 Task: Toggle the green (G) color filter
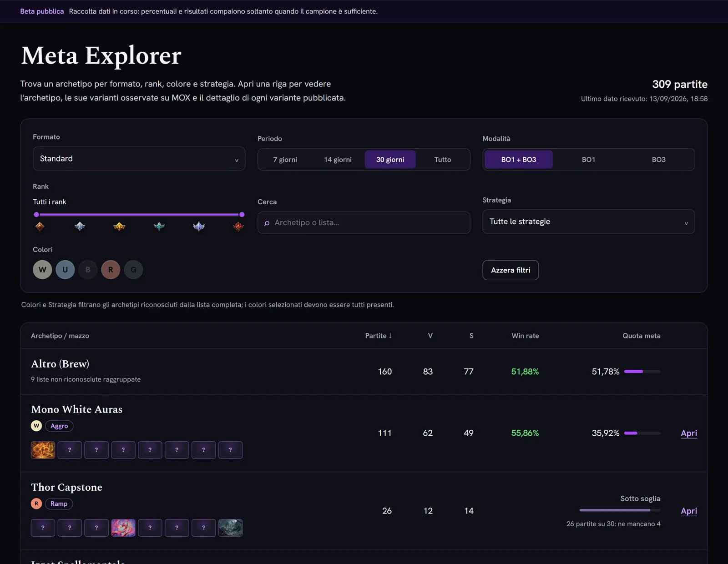coord(133,270)
